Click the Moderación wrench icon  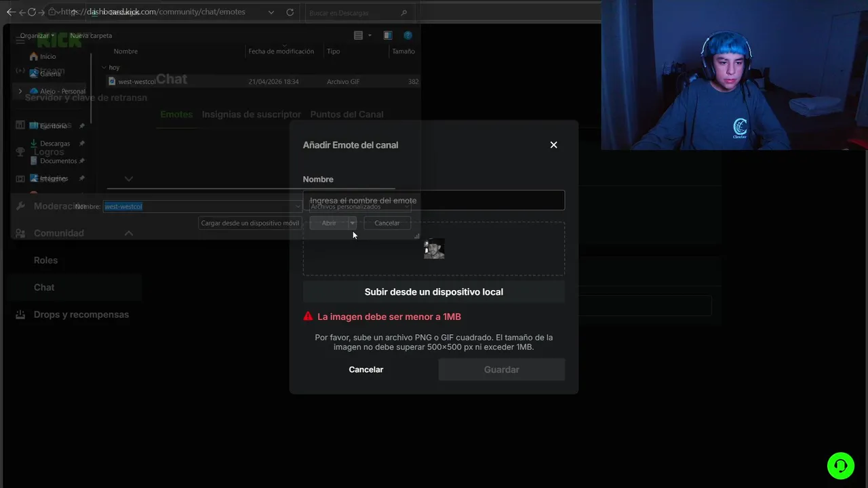coord(20,206)
